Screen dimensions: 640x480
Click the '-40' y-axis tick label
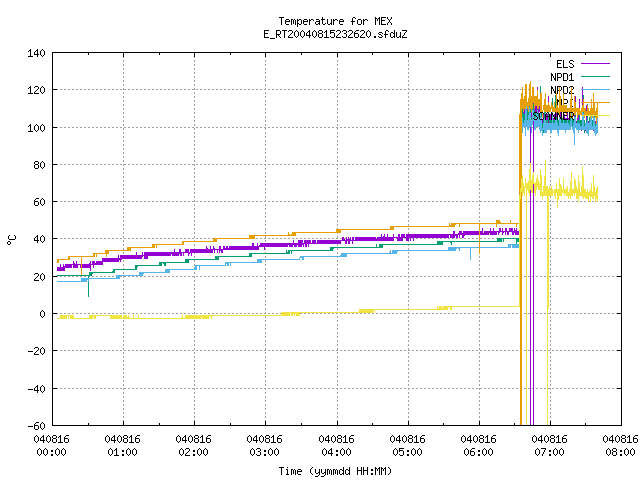pyautogui.click(x=36, y=389)
